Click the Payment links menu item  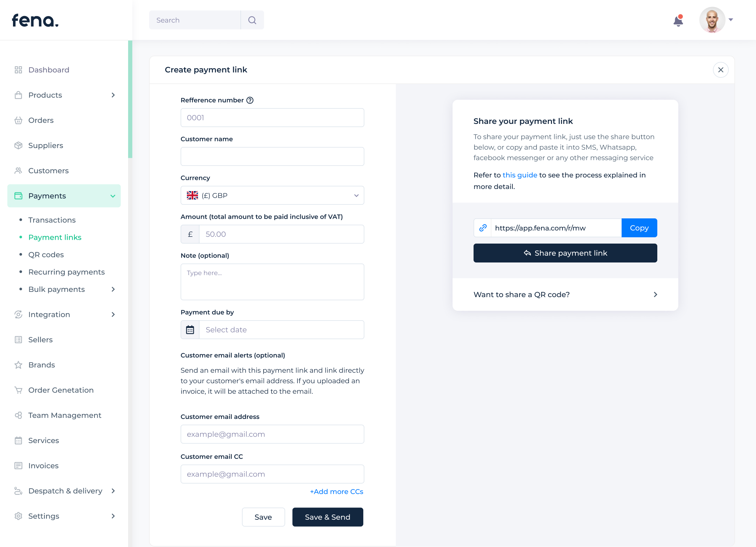(x=55, y=237)
